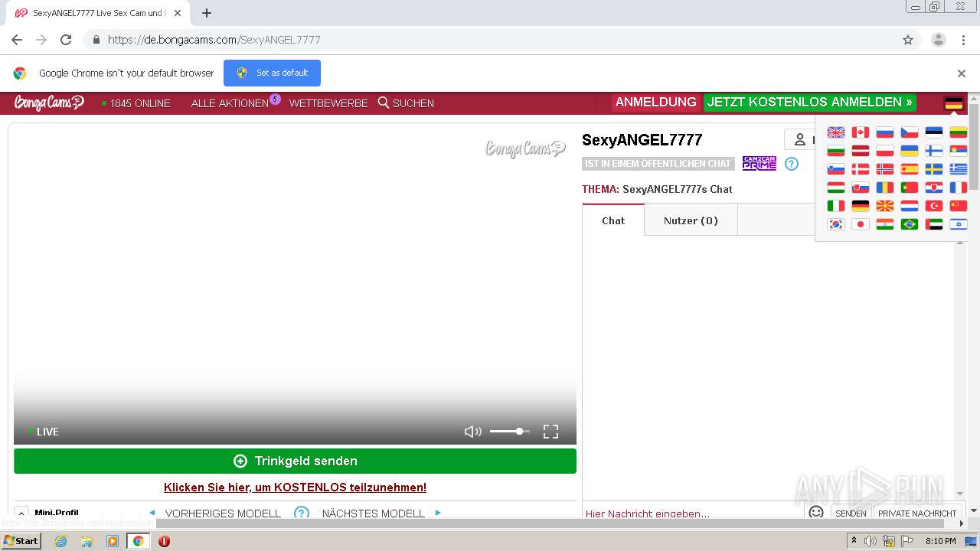This screenshot has width=980, height=551.
Task: Click the Trinkgeld senden button
Action: point(295,461)
